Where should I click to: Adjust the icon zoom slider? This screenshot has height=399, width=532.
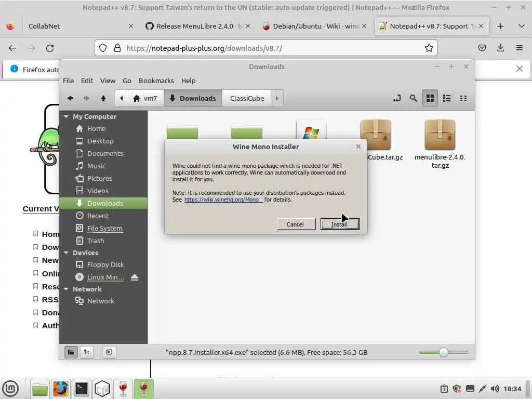(444, 352)
